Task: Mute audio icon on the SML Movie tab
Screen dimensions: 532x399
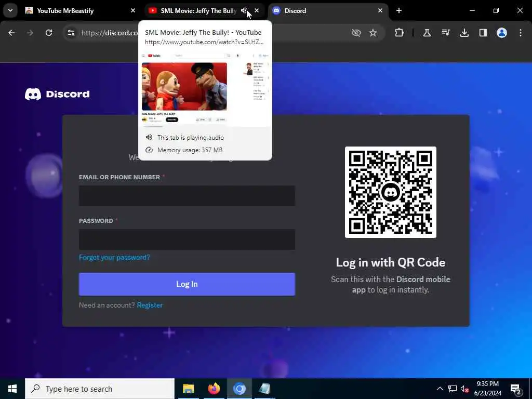Action: [244, 10]
